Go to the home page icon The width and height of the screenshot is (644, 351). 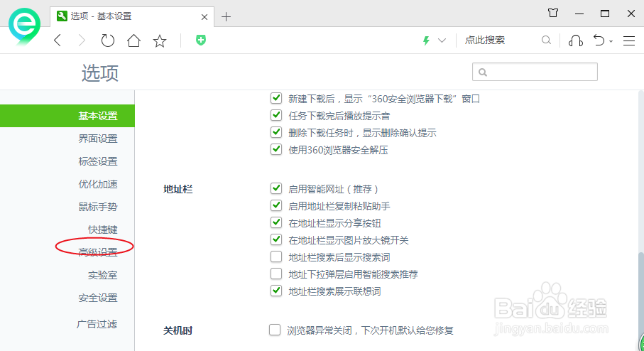click(x=133, y=40)
